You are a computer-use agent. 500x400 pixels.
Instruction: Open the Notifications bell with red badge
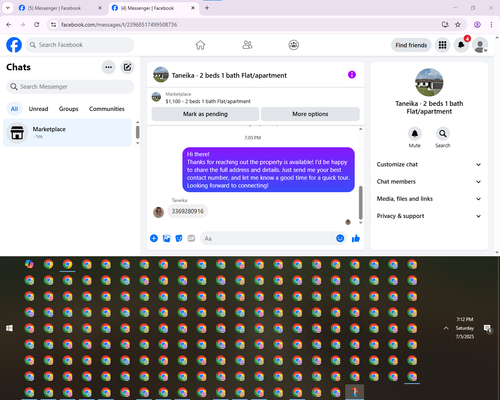point(461,45)
